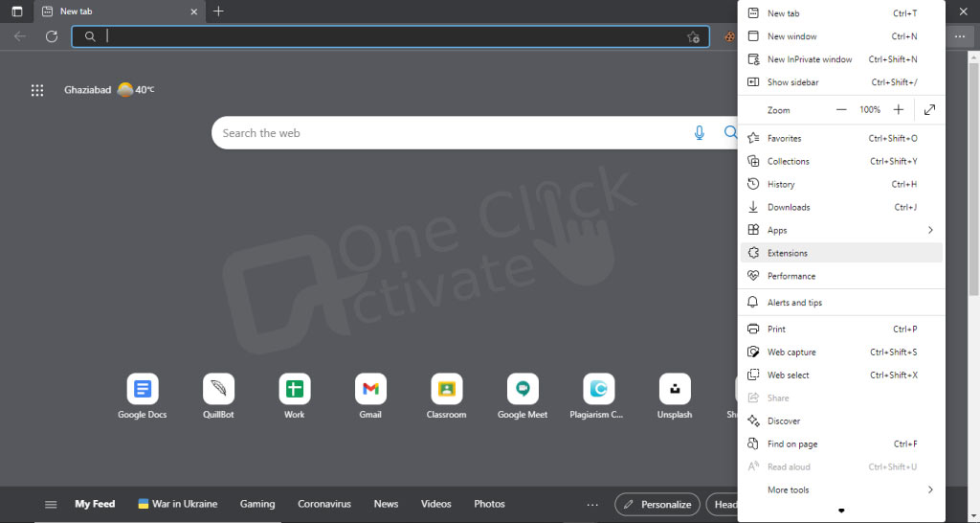Switch to War in Ukraine feed tab

pos(178,504)
